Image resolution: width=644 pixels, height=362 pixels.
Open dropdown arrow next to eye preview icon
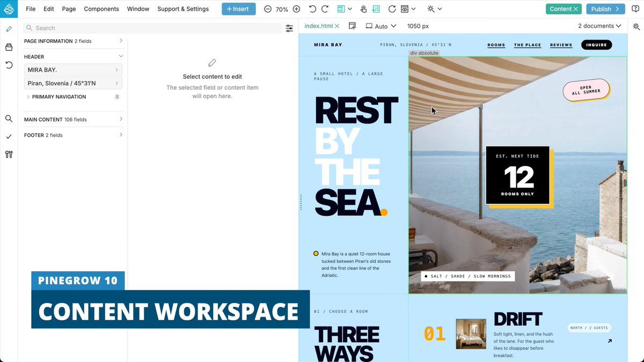point(414,9)
